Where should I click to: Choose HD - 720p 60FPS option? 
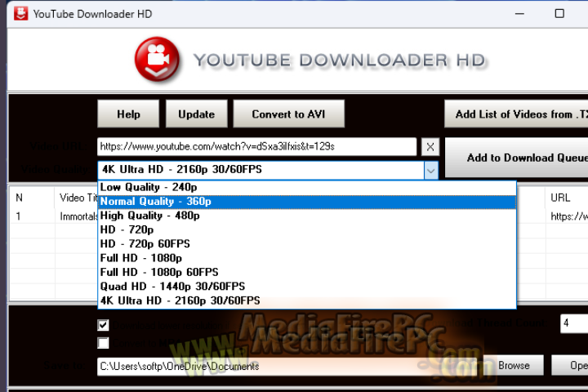[307, 244]
